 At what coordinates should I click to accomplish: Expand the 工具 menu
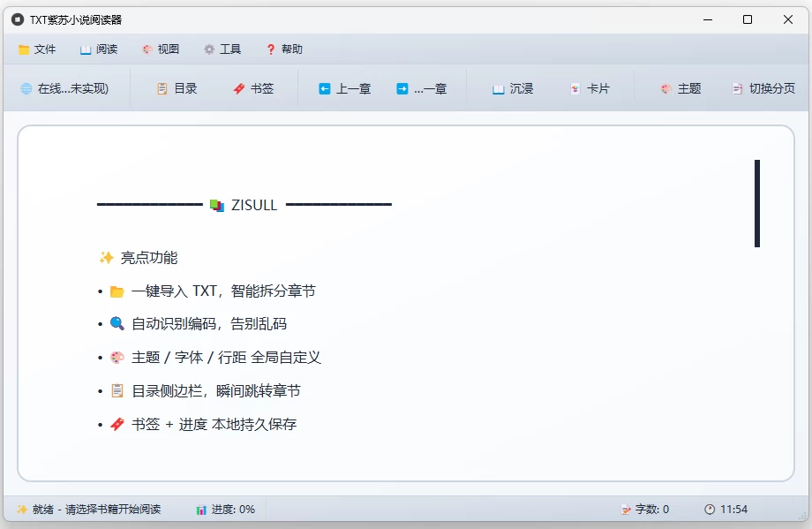point(222,49)
